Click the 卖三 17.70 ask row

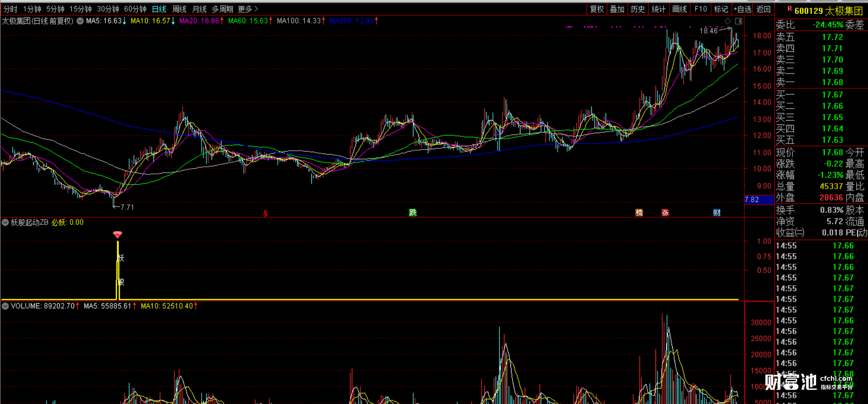tap(821, 60)
